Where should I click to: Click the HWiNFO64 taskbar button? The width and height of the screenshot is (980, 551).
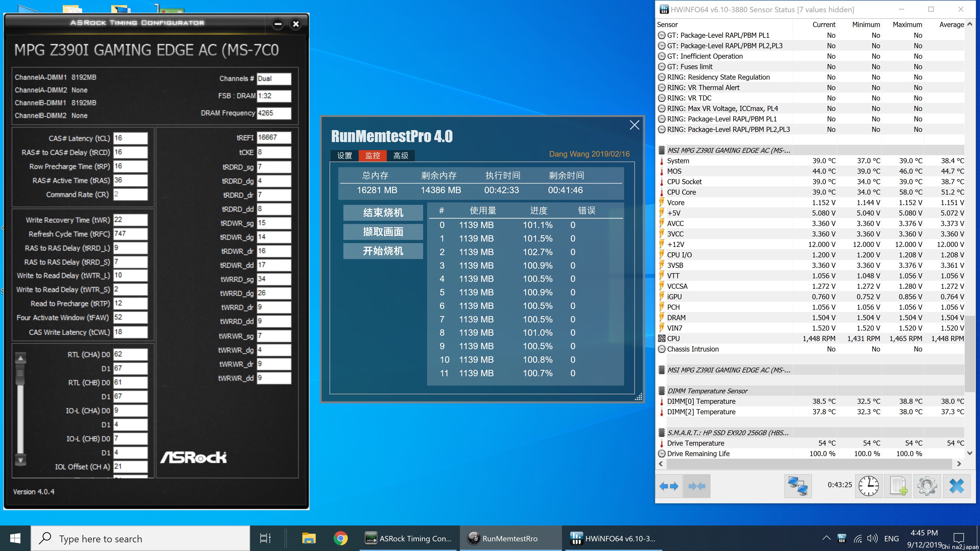pos(613,539)
